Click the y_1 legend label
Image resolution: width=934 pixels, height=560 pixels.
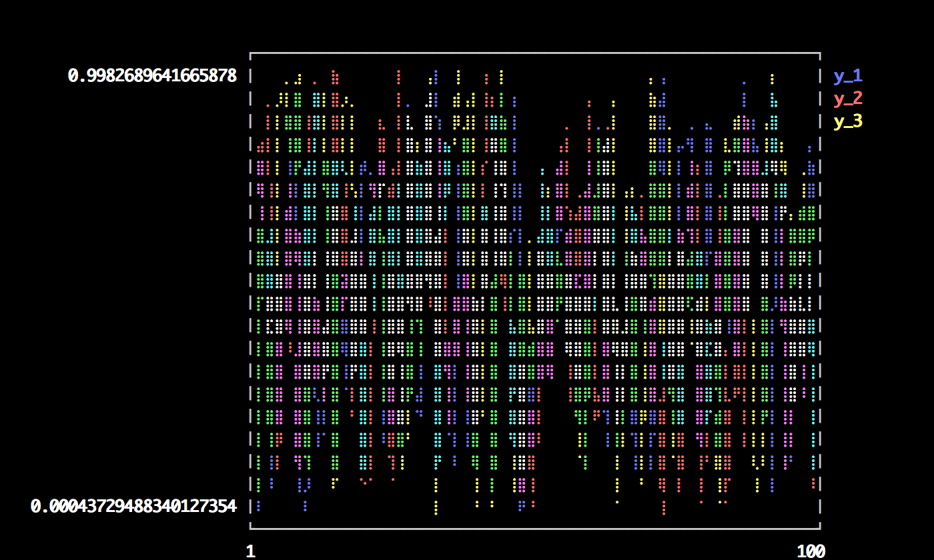click(x=847, y=76)
